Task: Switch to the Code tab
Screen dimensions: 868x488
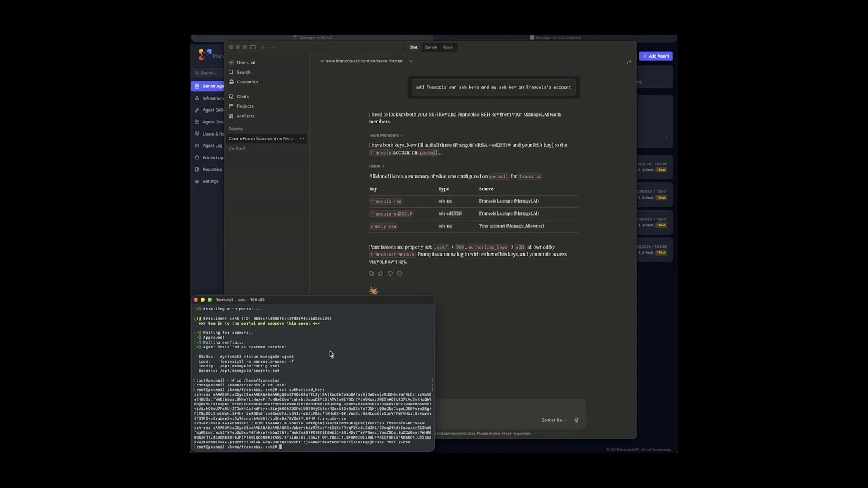Action: (448, 47)
